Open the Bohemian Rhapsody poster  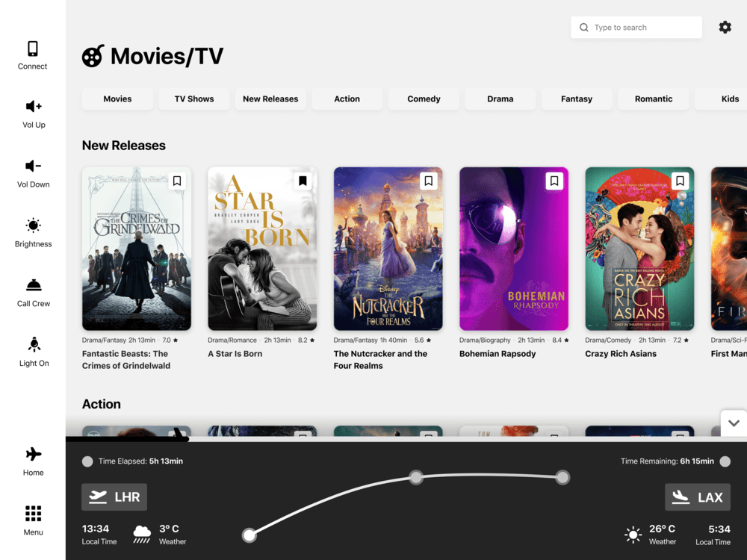514,249
